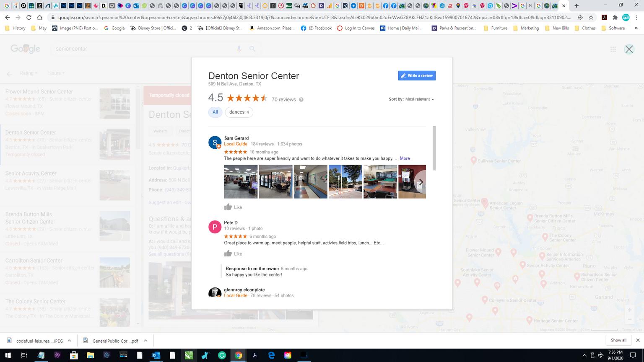
Task: Reload the current page
Action: coord(29,17)
